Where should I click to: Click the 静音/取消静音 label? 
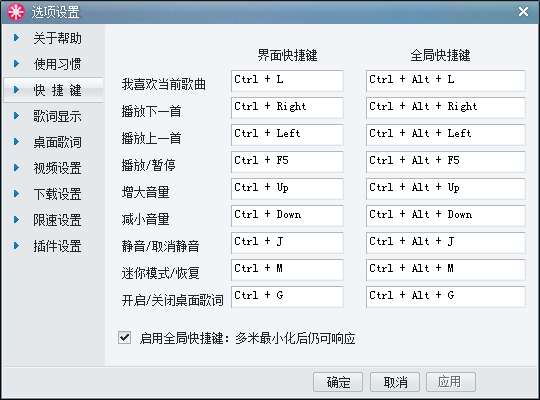pos(160,246)
